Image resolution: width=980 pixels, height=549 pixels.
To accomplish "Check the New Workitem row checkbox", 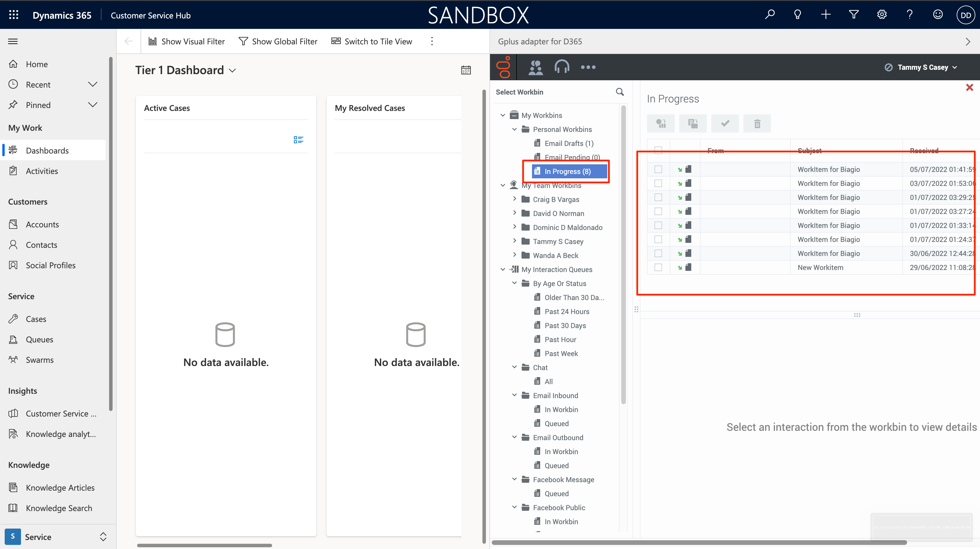I will click(658, 267).
